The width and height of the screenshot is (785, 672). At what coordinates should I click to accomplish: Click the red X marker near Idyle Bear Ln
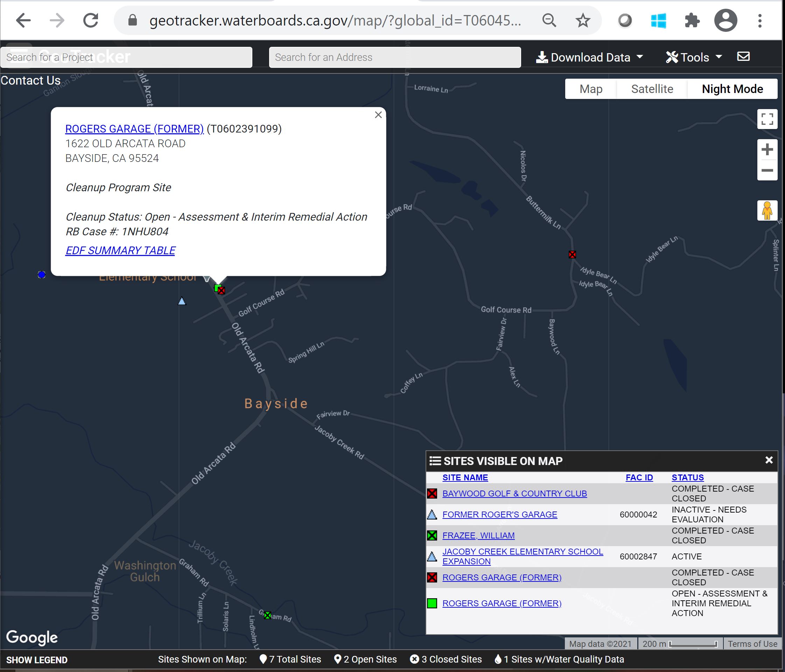coord(572,255)
